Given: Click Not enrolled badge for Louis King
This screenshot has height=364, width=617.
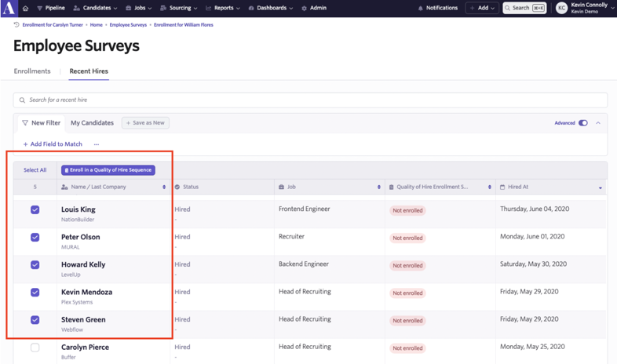Looking at the screenshot, I should 407,211.
